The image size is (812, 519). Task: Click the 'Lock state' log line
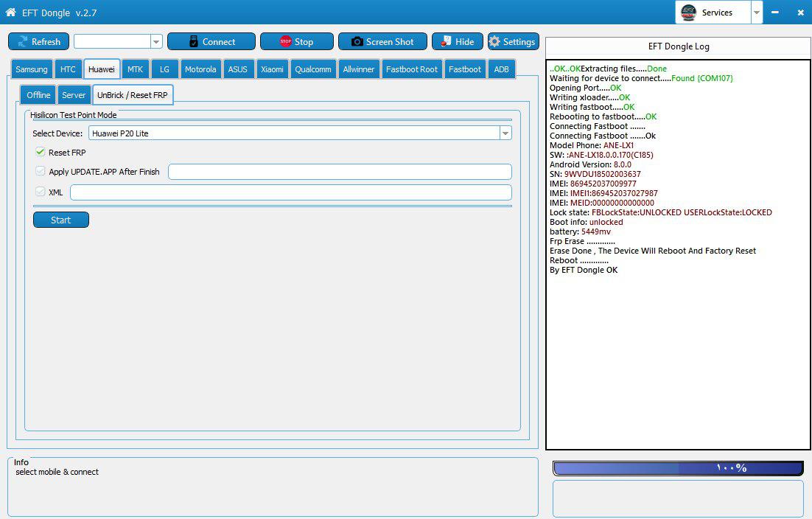coord(661,212)
